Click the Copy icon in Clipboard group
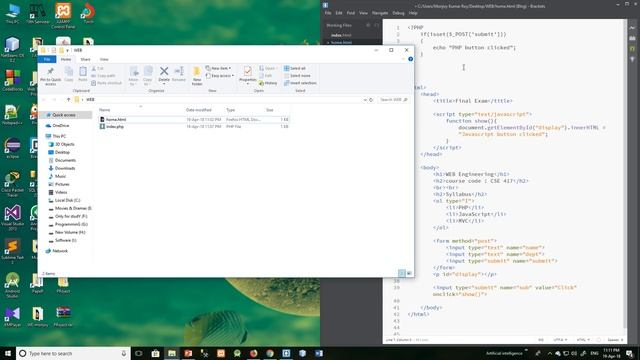640x360 pixels. (x=69, y=74)
